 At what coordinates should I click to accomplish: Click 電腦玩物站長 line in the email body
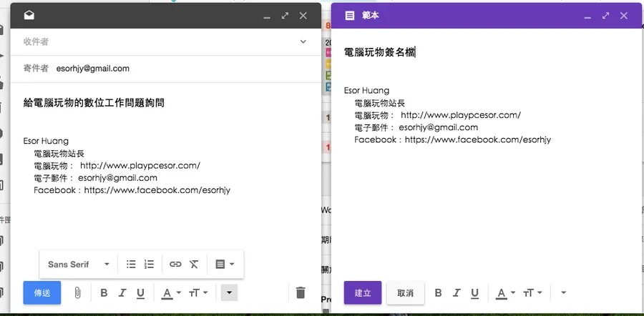point(59,154)
